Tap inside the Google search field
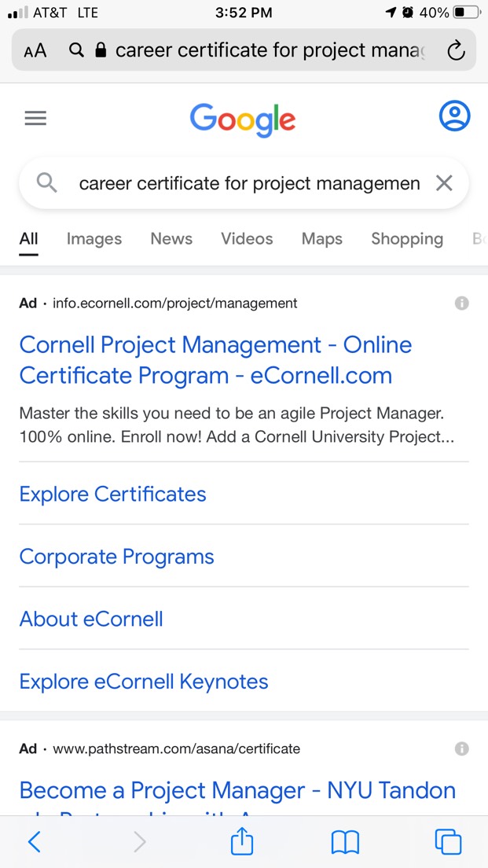This screenshot has height=868, width=488. 236,182
